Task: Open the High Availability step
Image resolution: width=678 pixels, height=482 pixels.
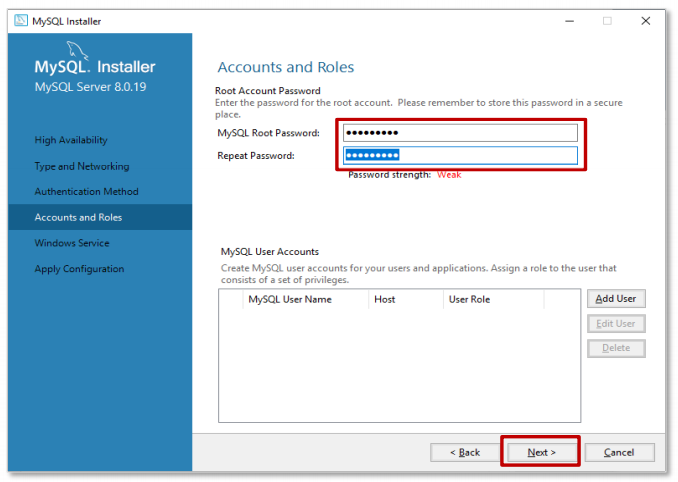Action: [x=71, y=140]
